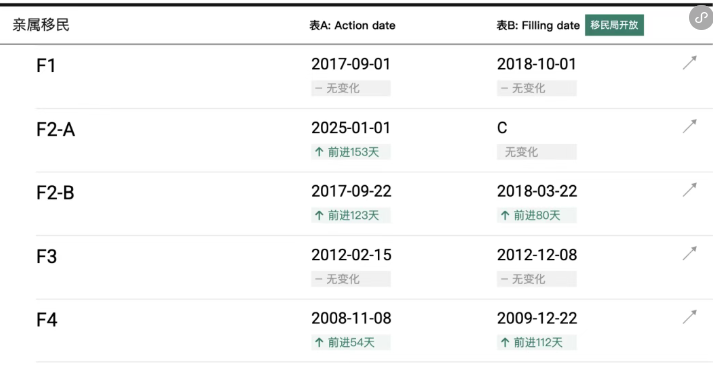Click F2-B's 前进123天 change badge
713x365 pixels.
[x=351, y=215]
